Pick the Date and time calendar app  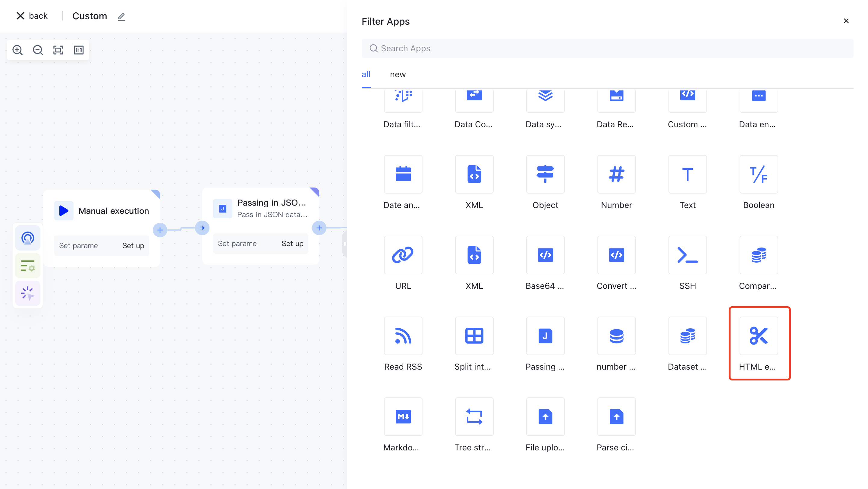[403, 174]
